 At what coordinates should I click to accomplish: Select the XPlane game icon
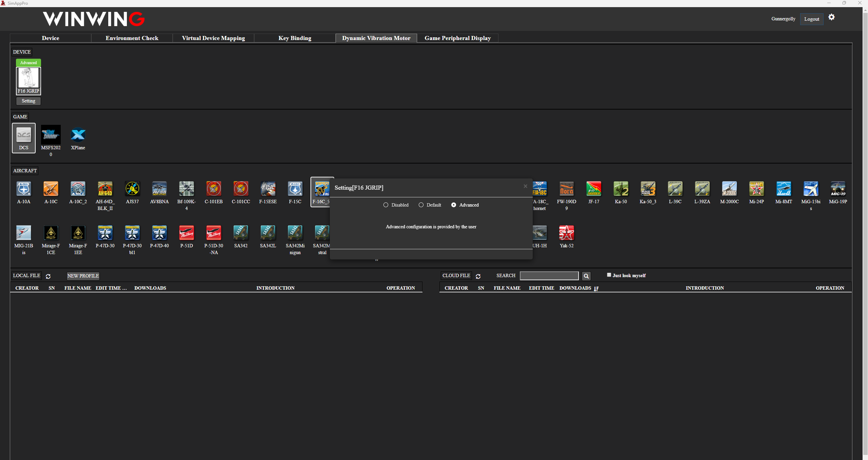[x=78, y=134]
